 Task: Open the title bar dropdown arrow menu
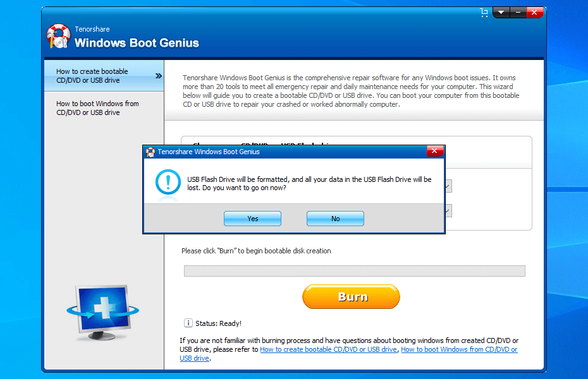click(x=501, y=13)
